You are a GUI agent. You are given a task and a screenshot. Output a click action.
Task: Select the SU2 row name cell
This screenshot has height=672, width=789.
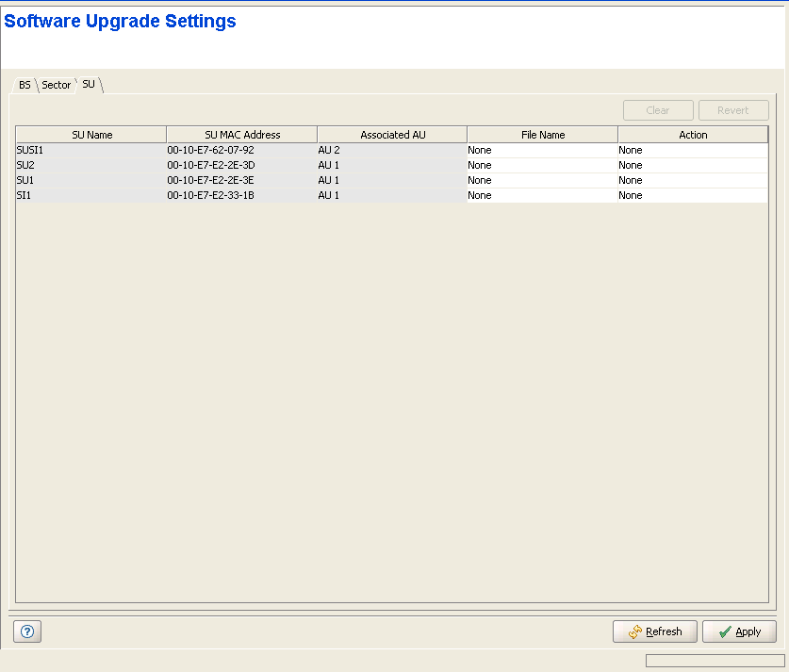(91, 165)
